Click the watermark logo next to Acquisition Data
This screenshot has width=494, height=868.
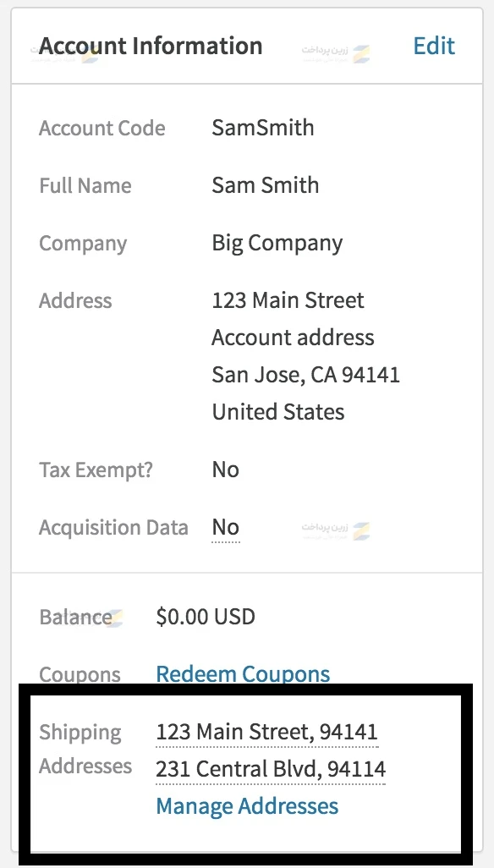[x=336, y=530]
